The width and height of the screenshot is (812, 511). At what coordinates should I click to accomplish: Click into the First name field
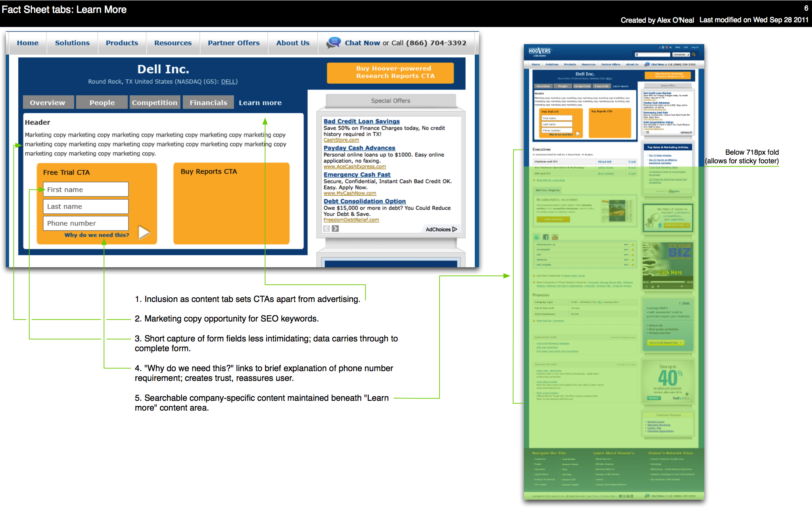click(x=85, y=189)
